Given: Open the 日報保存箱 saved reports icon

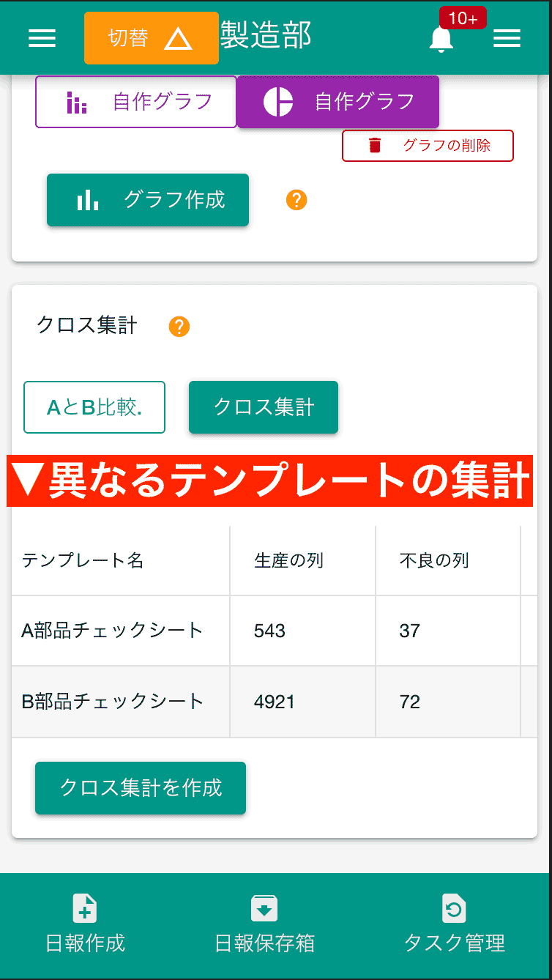Looking at the screenshot, I should [264, 908].
